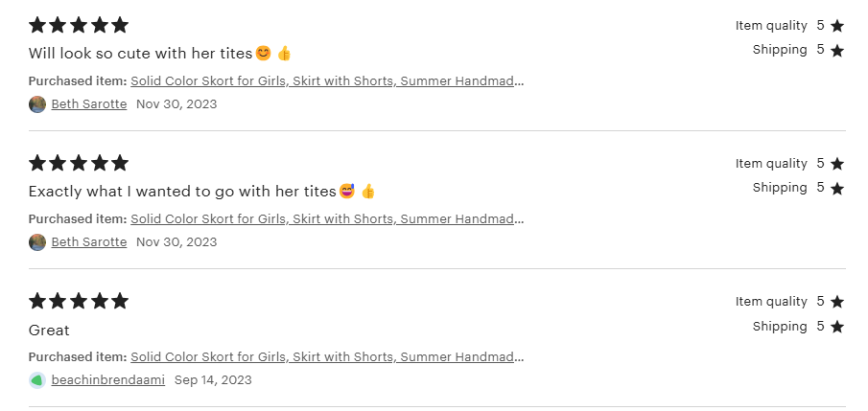The width and height of the screenshot is (868, 411).
Task: Click the Item quality star in the third review
Action: 837,302
